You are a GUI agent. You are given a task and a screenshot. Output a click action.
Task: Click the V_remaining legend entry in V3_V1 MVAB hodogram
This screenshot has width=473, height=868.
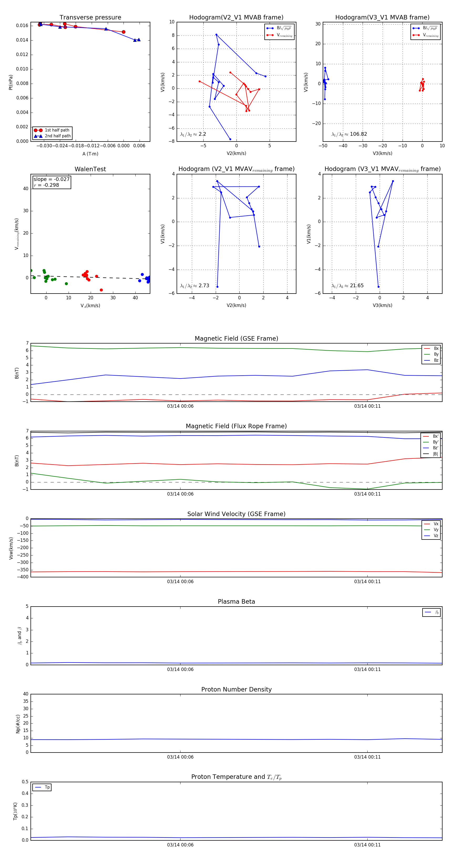(425, 35)
